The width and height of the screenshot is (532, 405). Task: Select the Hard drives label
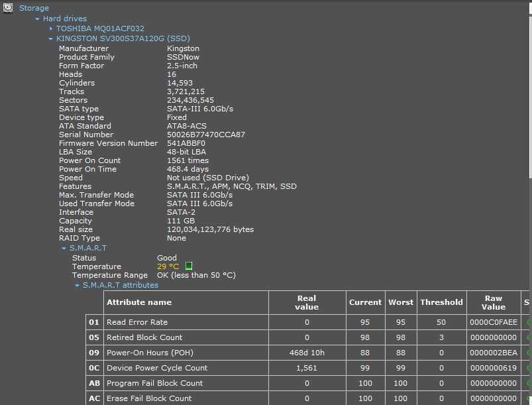click(64, 19)
